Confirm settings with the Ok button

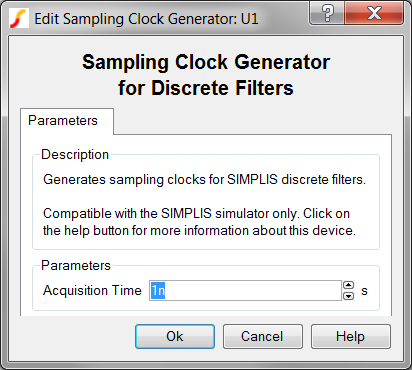tap(175, 336)
